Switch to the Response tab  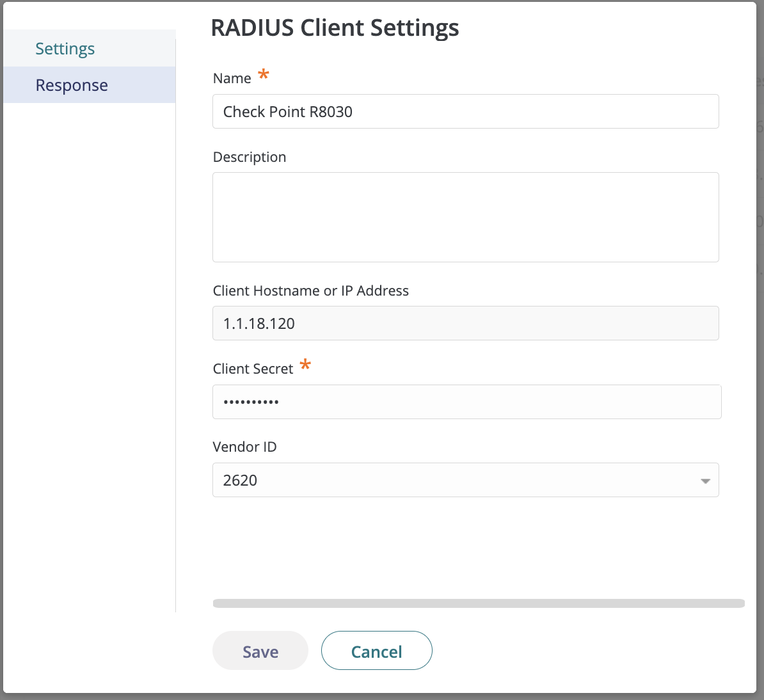coord(71,84)
